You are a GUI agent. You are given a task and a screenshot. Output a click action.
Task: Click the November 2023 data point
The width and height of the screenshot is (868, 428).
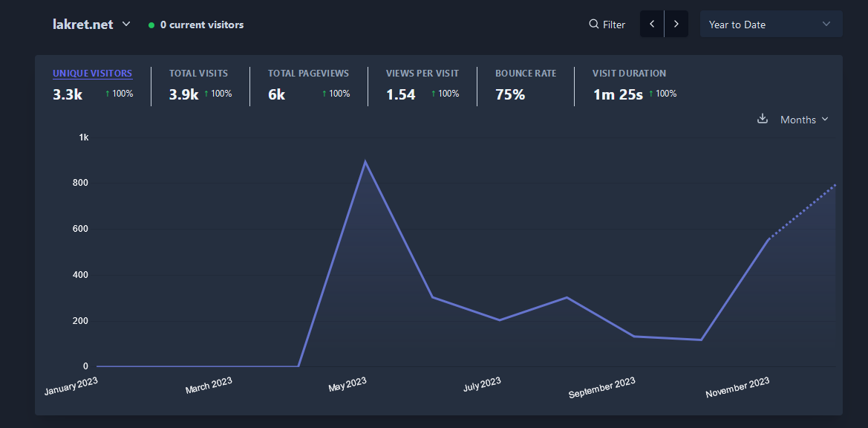pos(769,239)
